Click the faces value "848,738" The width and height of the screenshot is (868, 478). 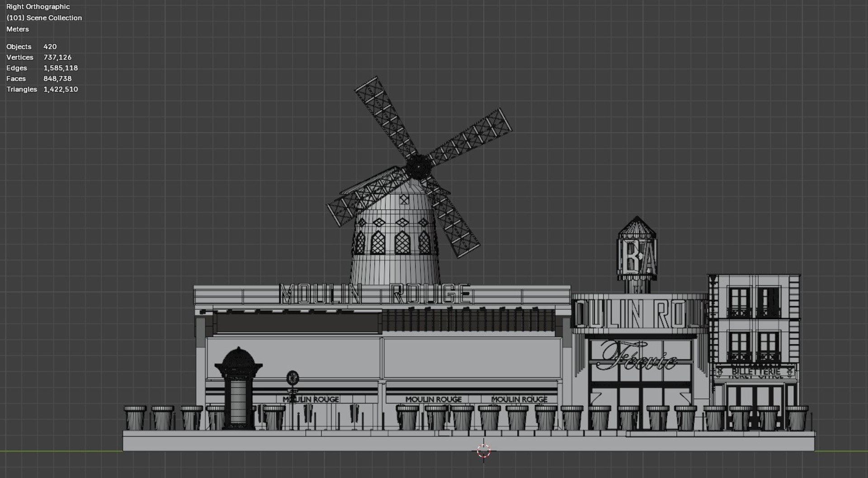click(57, 79)
